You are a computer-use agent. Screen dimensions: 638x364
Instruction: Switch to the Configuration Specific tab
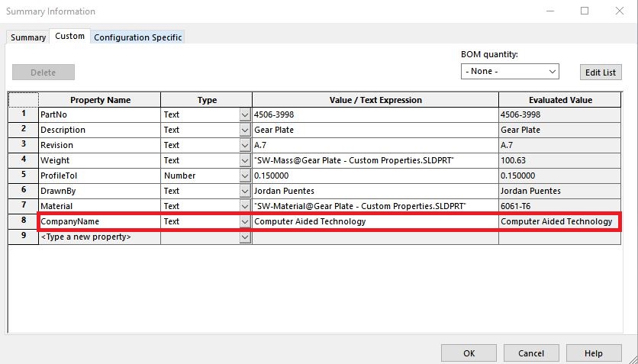tap(137, 37)
